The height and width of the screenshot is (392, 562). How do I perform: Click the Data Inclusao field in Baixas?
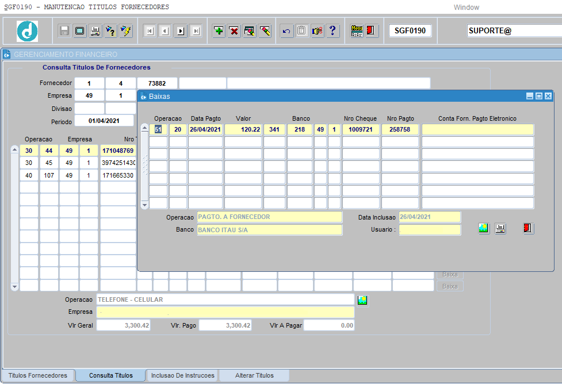(x=430, y=217)
